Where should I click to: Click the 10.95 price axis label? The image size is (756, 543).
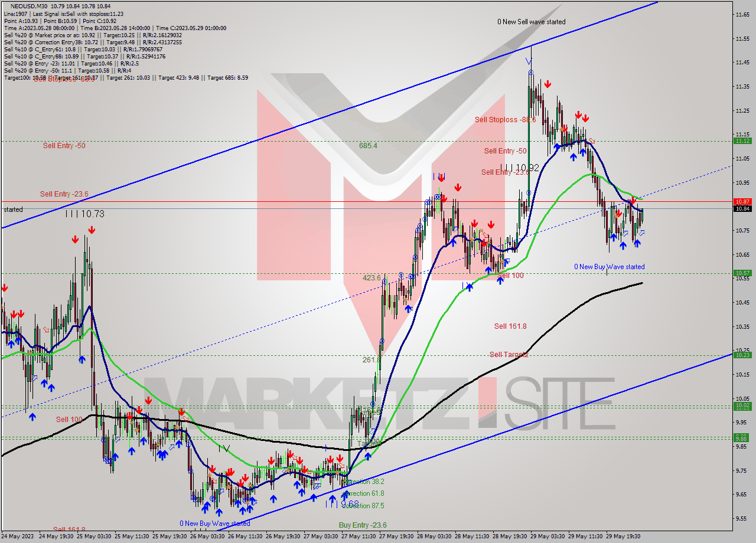point(743,182)
